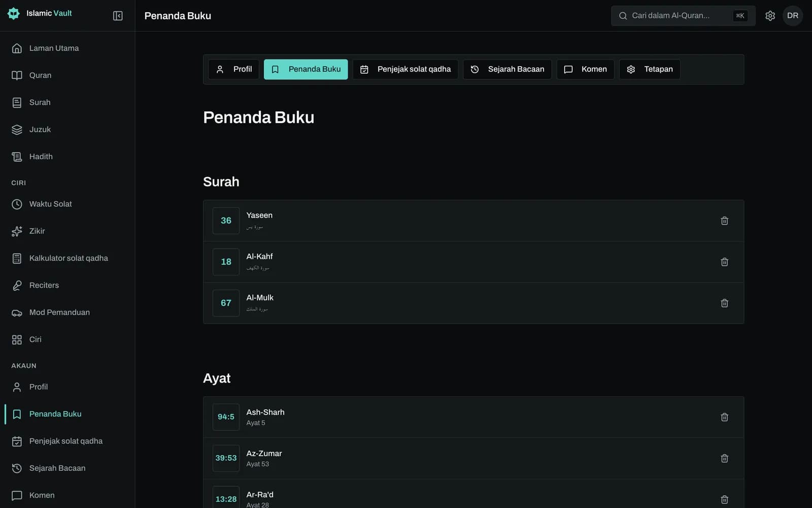The width and height of the screenshot is (812, 508).
Task: Click the Islamic Vault logo
Action: [x=40, y=13]
